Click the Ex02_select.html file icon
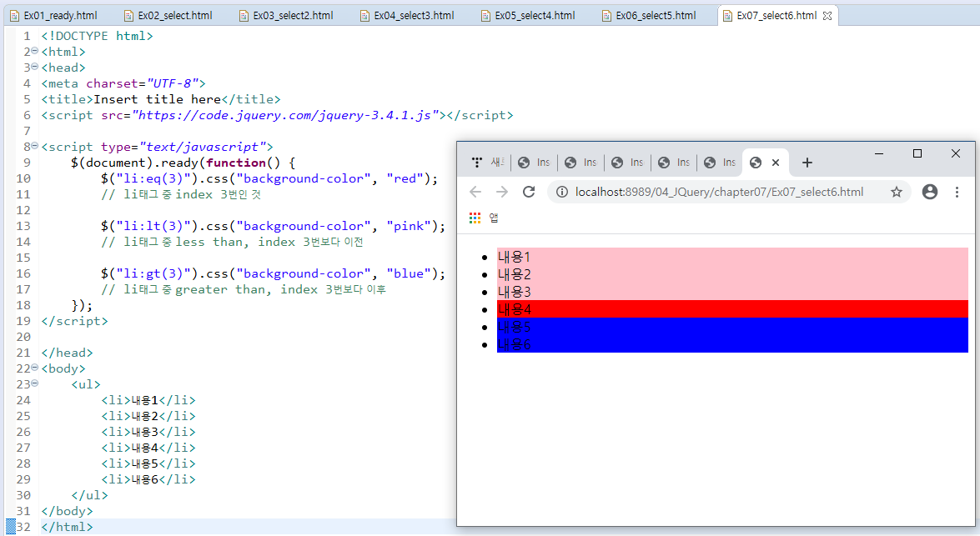The height and width of the screenshot is (536, 980). click(128, 16)
